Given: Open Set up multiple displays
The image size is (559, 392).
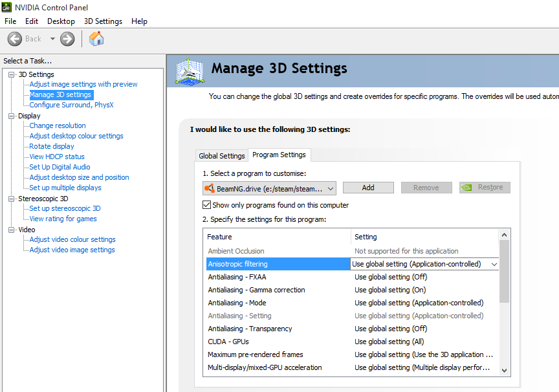Looking at the screenshot, I should (65, 188).
